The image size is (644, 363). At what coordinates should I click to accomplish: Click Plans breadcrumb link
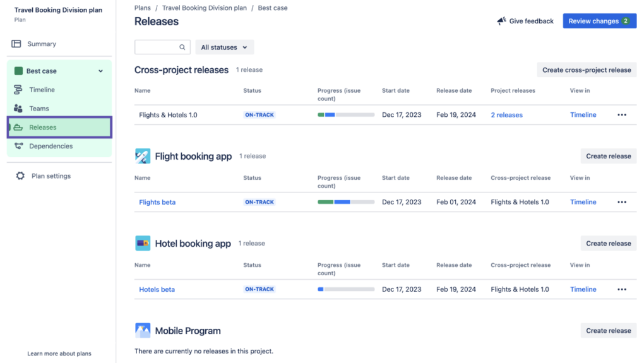(x=143, y=8)
